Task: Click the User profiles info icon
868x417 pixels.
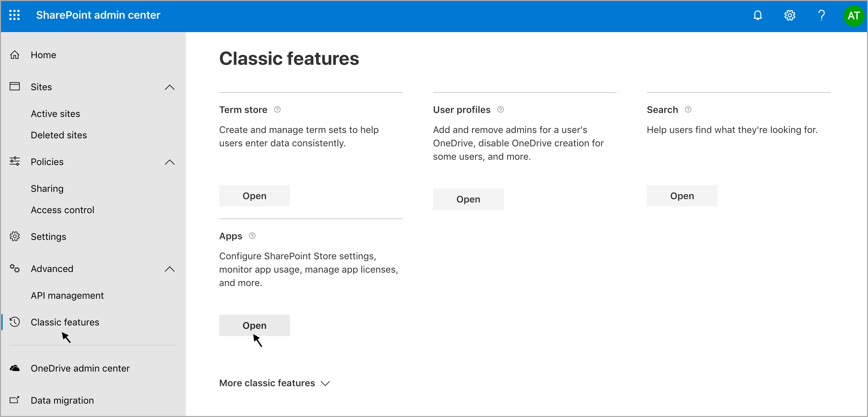Action: pyautogui.click(x=500, y=110)
